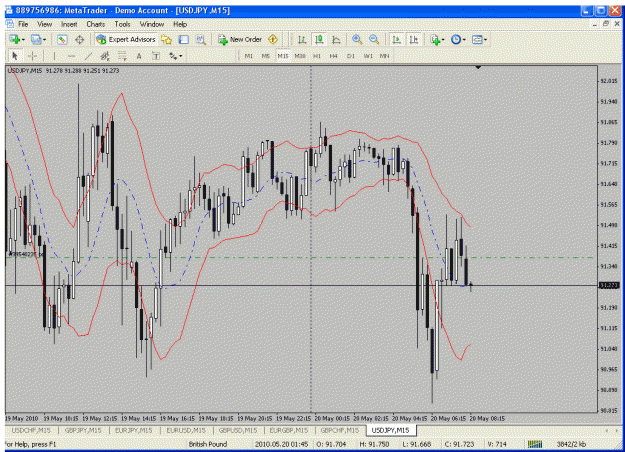Open the Help menu
625x452 pixels.
coord(180,24)
